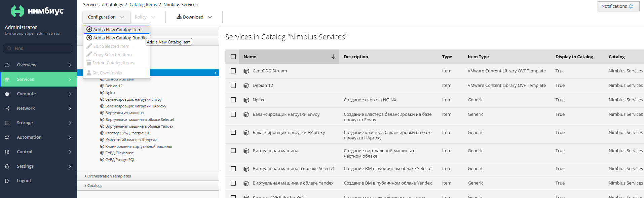Choose Copy Selected Item in menu
The height and width of the screenshot is (198, 644).
coord(116,55)
